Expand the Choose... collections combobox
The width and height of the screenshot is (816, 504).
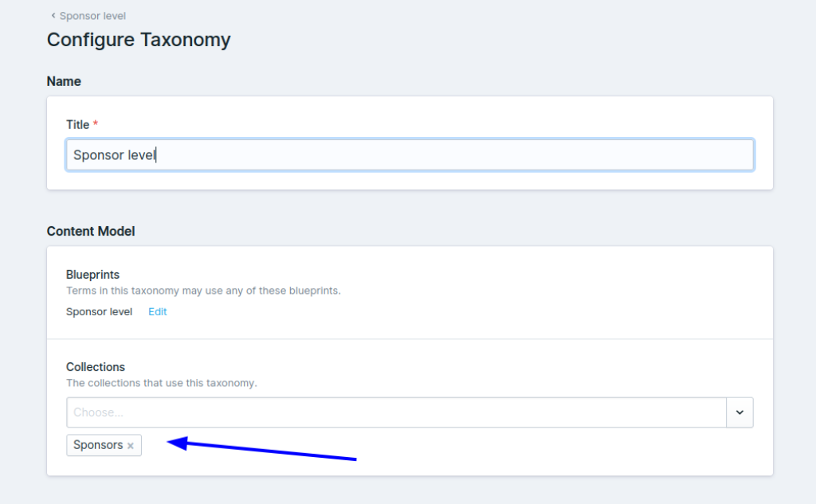(398, 412)
